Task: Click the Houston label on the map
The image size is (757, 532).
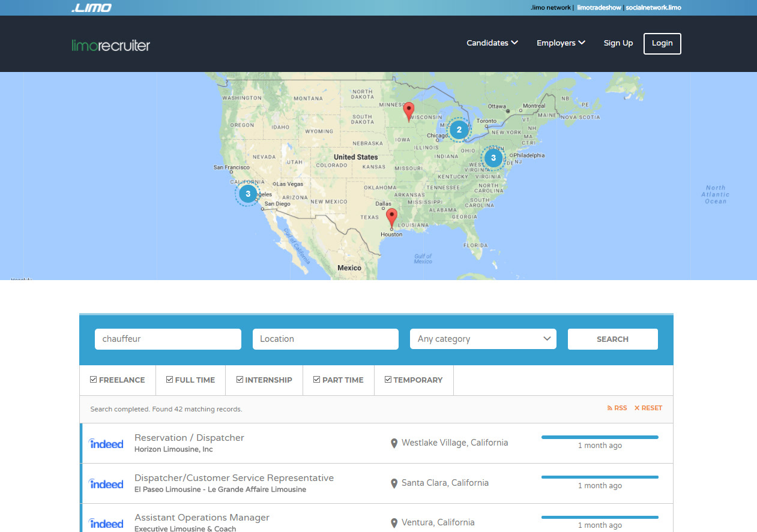Action: click(x=391, y=235)
